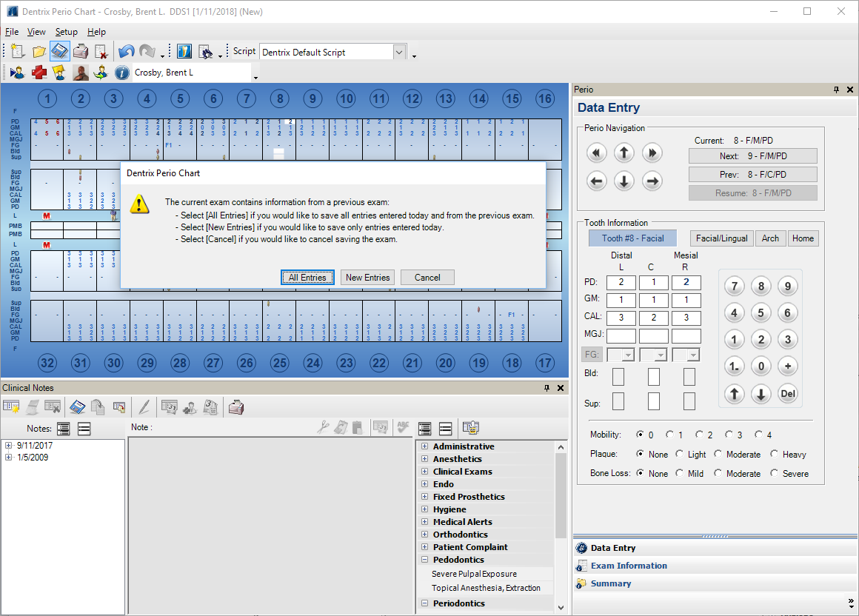The image size is (859, 616).
Task: Set Bone Loss to Severe
Action: coord(774,473)
